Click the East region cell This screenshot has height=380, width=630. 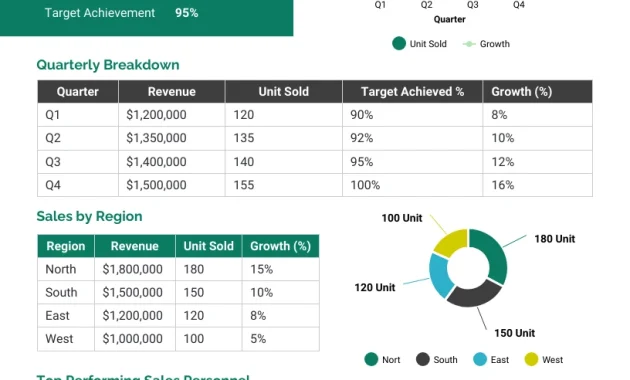(66, 316)
